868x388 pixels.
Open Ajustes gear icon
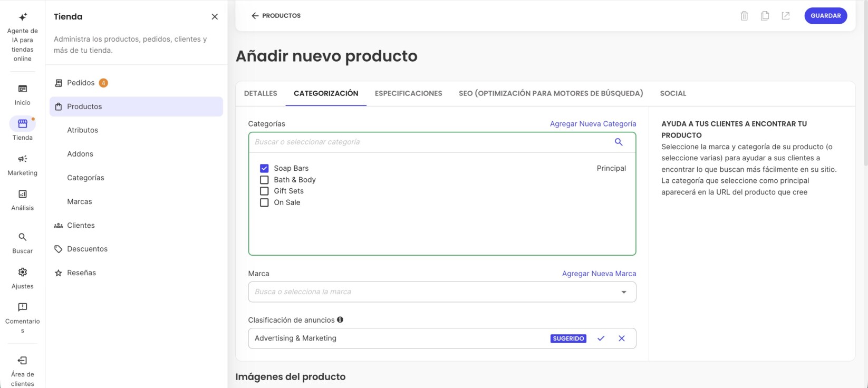(23, 272)
